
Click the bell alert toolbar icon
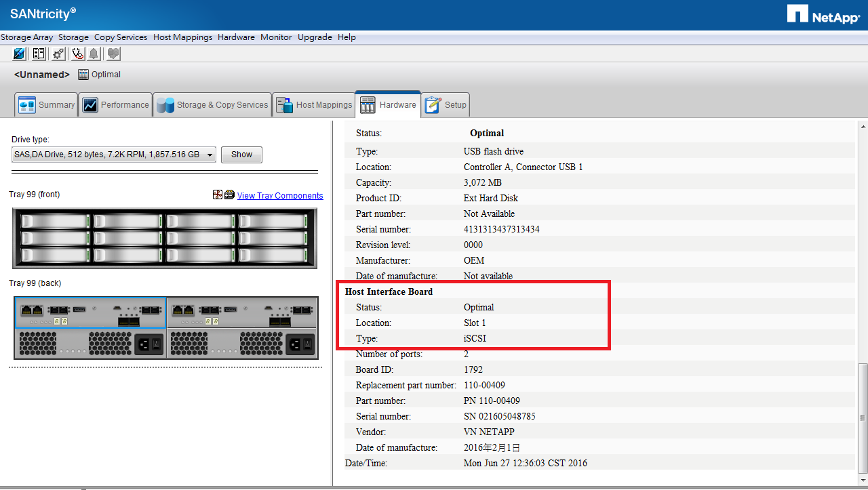[x=94, y=54]
